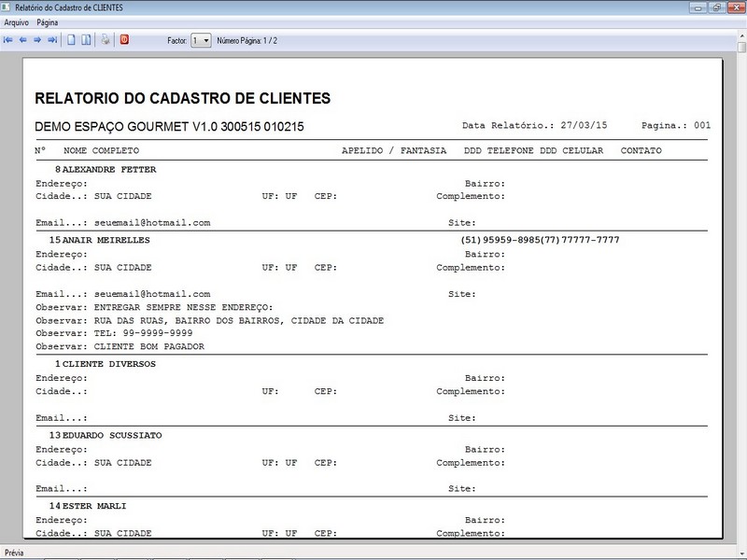747x560 pixels.
Task: Click the application icon in title bar
Action: (7, 7)
